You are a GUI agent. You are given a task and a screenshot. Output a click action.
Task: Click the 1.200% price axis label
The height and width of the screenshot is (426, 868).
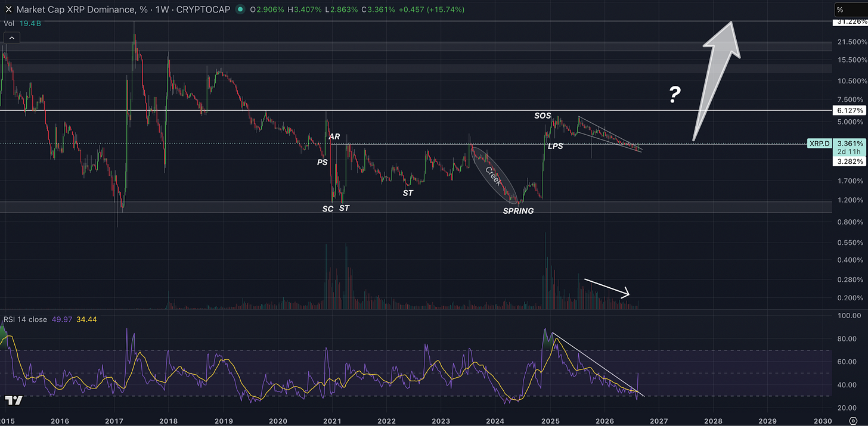coord(850,200)
